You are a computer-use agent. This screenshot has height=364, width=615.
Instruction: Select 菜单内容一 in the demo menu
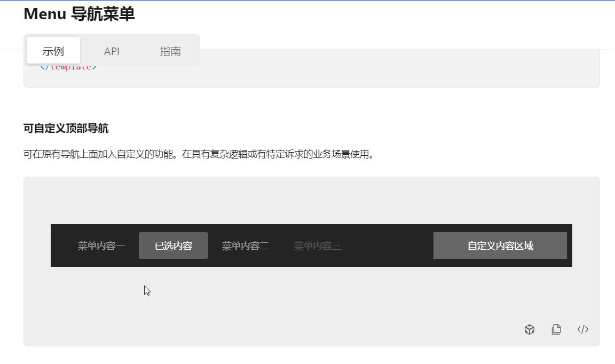point(101,245)
